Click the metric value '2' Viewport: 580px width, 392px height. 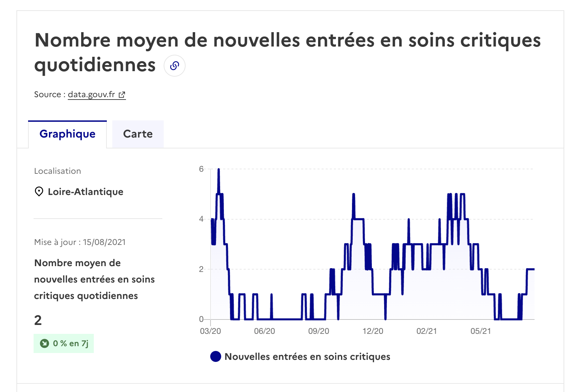37,321
